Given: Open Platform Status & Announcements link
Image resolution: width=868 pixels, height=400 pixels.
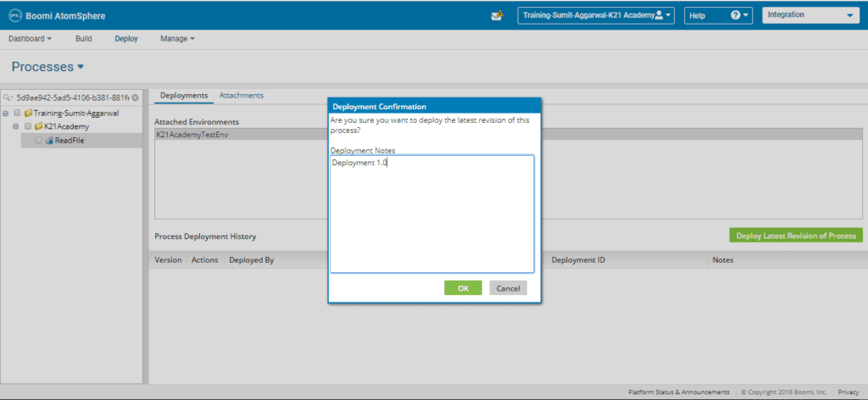Looking at the screenshot, I should pyautogui.click(x=679, y=392).
